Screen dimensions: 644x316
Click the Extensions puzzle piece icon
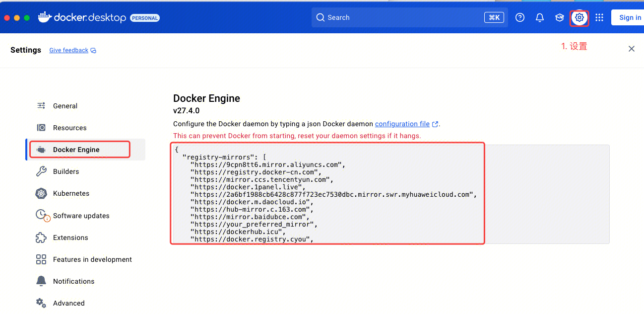(41, 237)
